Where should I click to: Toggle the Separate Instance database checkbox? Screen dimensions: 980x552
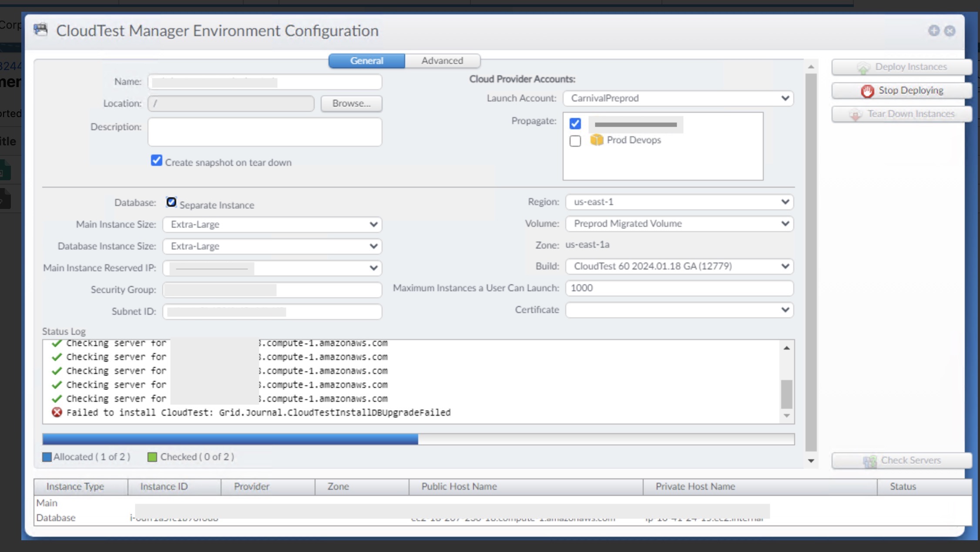(171, 202)
